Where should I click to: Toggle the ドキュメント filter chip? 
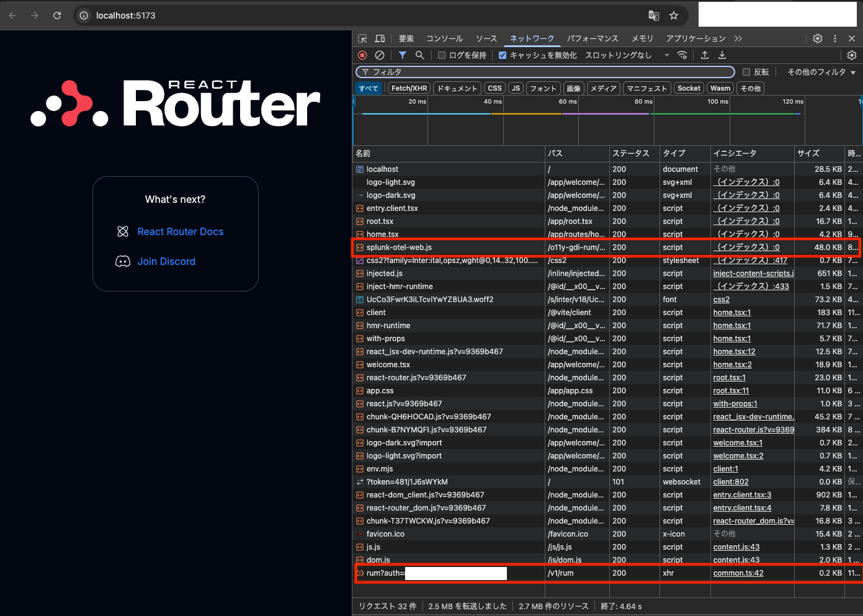click(457, 88)
